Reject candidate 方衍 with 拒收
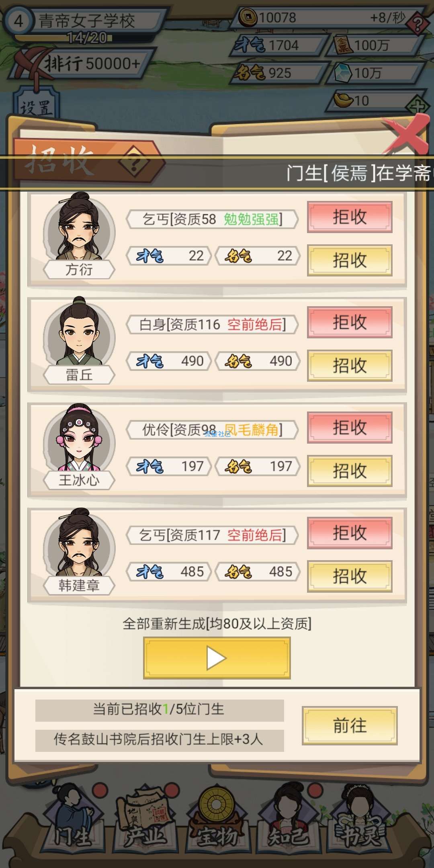This screenshot has width=434, height=868. pos(350,217)
